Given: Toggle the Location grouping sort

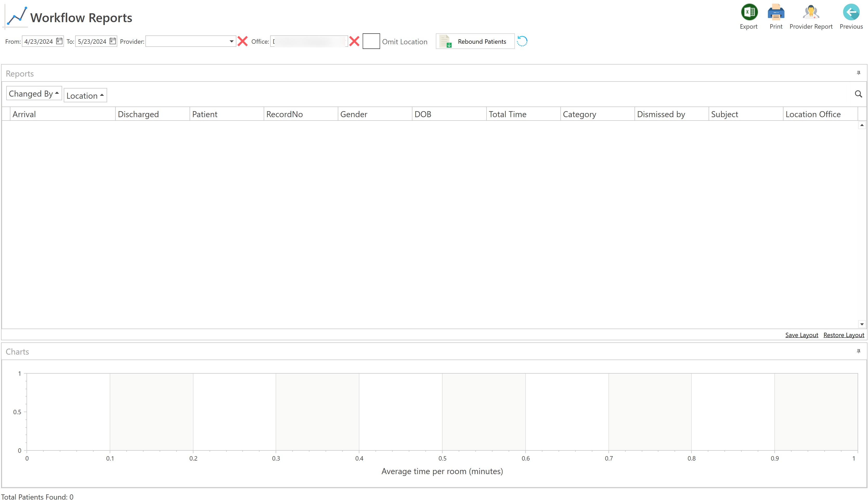Looking at the screenshot, I should pos(85,96).
